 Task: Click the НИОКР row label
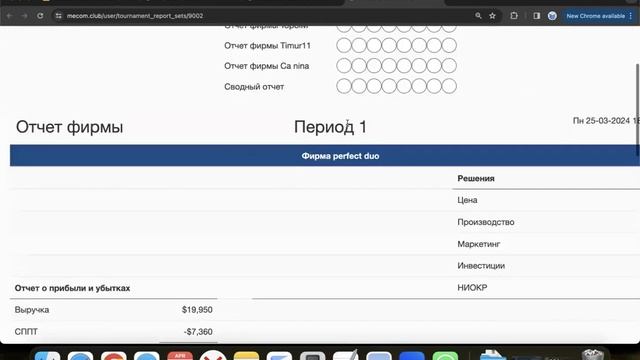click(x=472, y=288)
